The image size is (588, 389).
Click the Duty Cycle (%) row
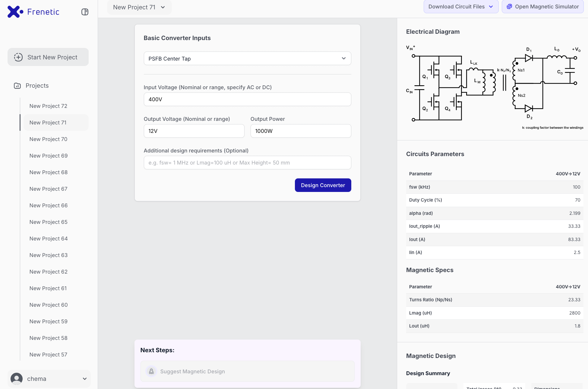coord(495,200)
